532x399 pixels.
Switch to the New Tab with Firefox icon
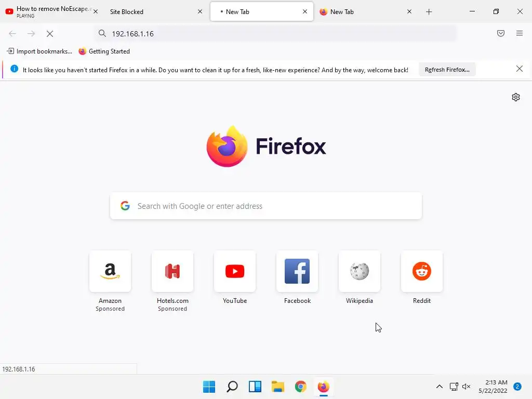coord(363,11)
